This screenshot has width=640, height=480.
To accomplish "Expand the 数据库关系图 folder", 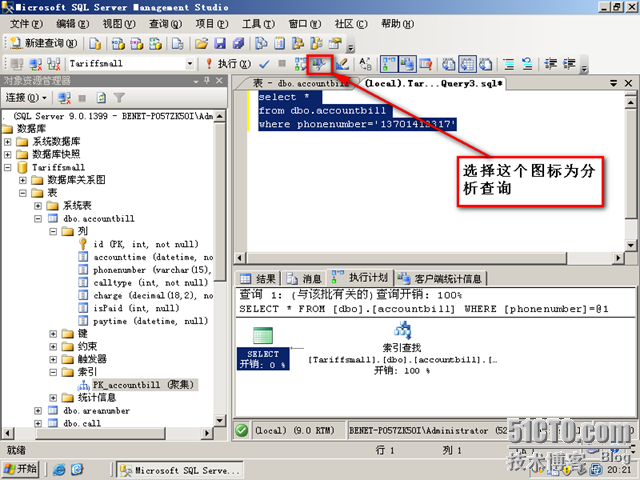I will pyautogui.click(x=23, y=180).
